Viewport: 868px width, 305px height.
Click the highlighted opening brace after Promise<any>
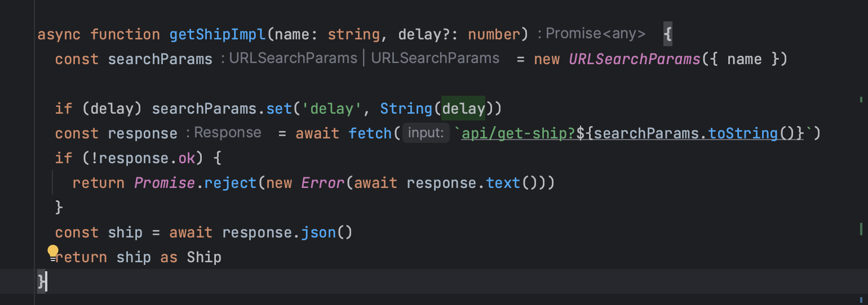tap(668, 35)
